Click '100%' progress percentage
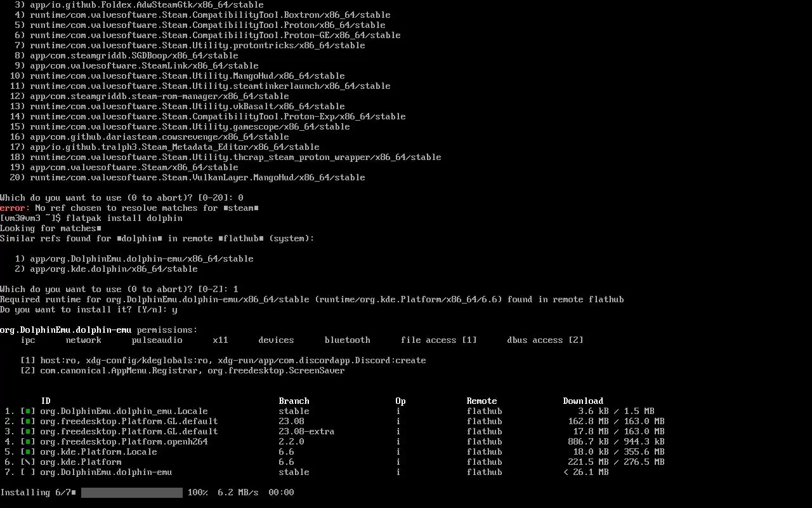 click(x=198, y=493)
